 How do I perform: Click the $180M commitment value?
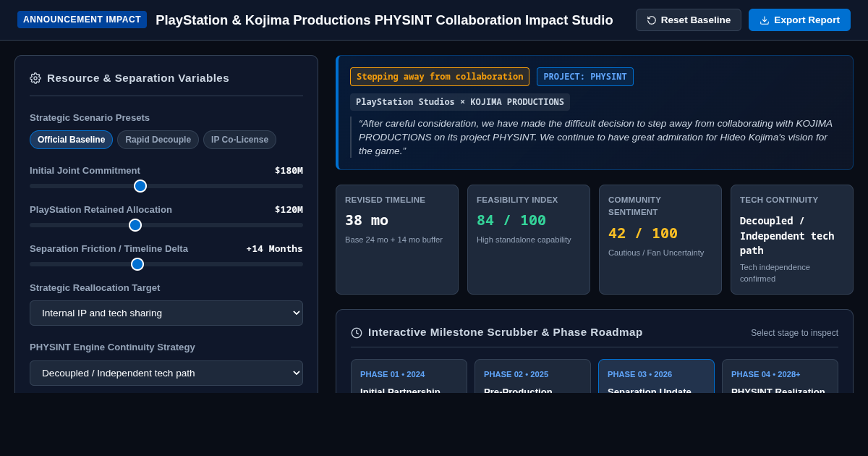[289, 171]
